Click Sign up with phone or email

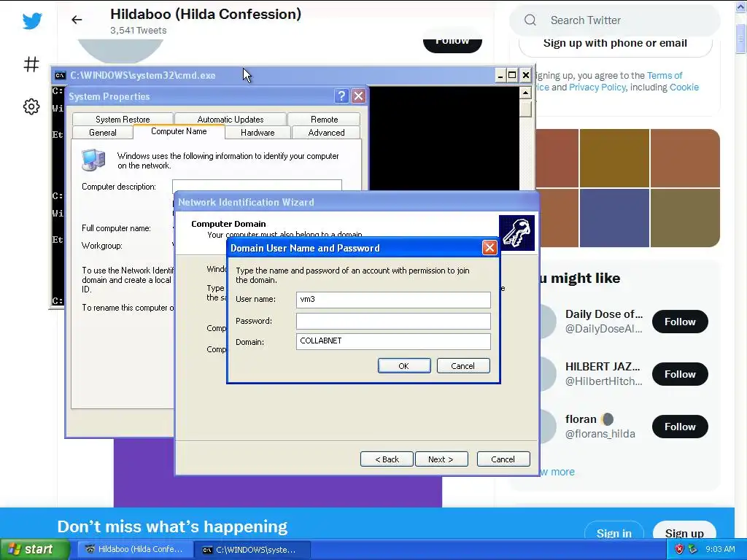pos(615,44)
